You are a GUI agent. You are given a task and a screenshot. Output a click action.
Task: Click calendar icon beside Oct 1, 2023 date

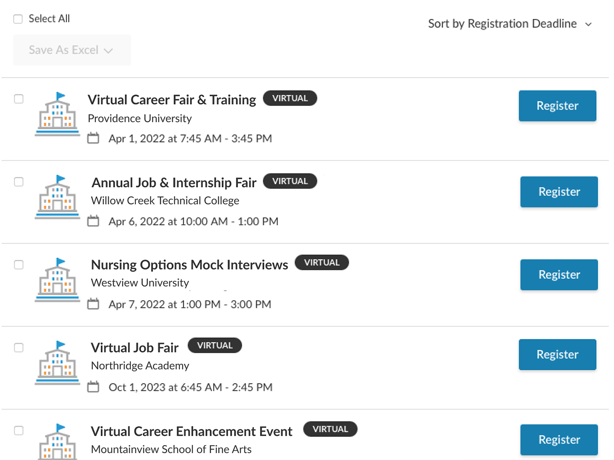point(94,388)
